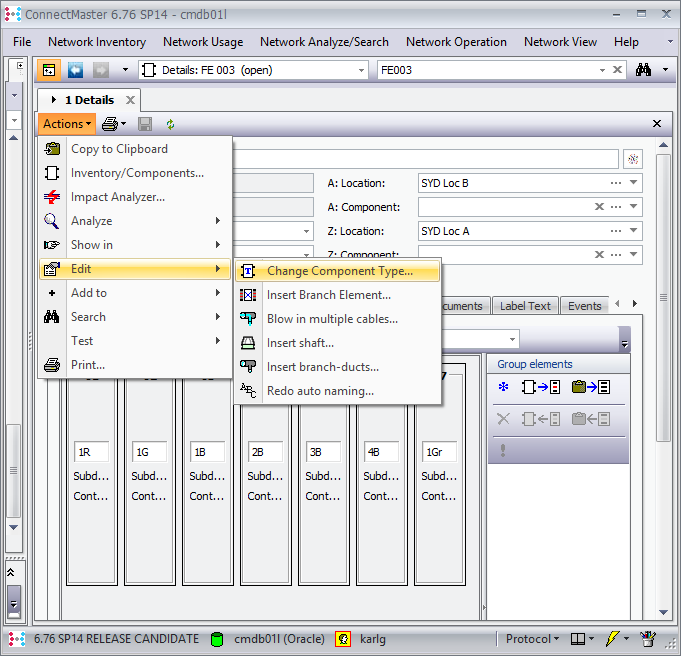Click add clipboard to group icon
This screenshot has width=681, height=656.
(x=591, y=387)
